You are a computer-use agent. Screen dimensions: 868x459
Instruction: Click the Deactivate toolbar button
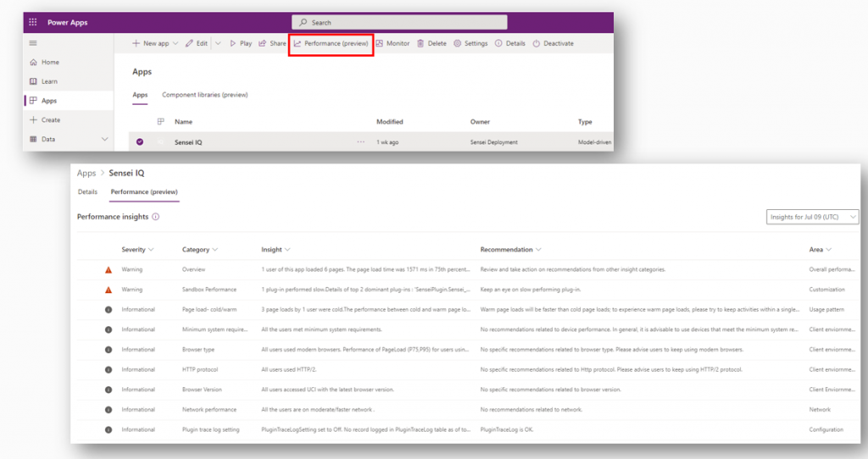click(x=553, y=43)
